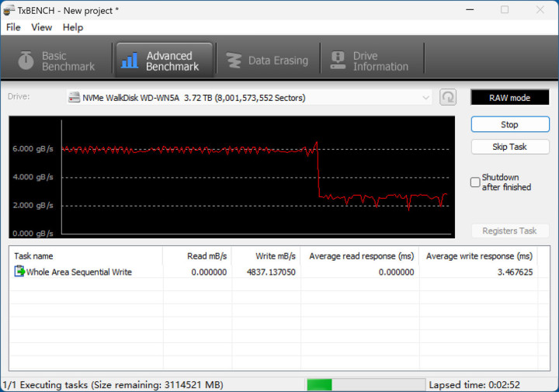Click the Basic Benchmark stopwatch icon
Screen dimensions: 559x392
pos(26,61)
